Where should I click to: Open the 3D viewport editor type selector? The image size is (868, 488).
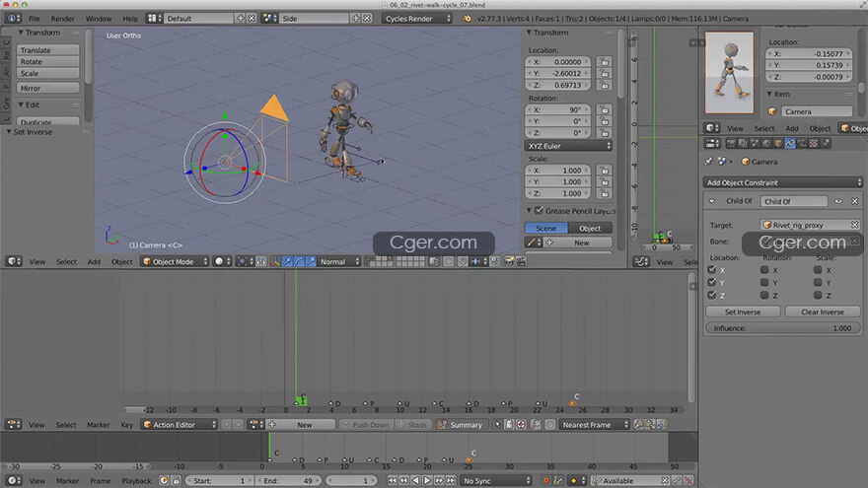(14, 261)
